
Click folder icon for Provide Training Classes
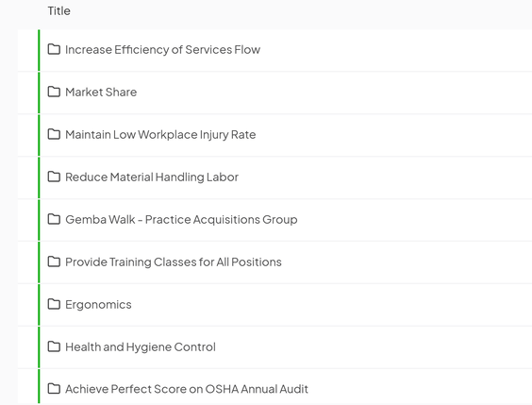pos(54,262)
